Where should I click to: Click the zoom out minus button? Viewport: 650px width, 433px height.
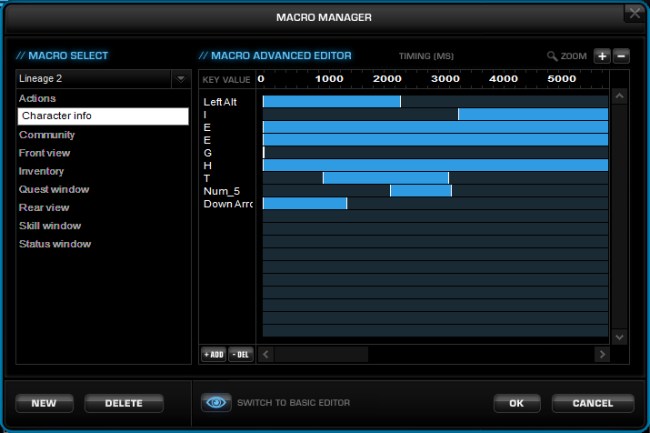[621, 56]
